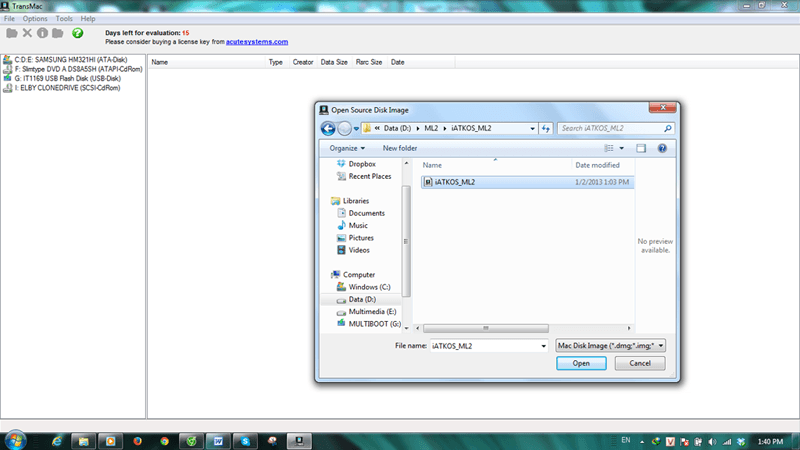
Task: Sort main list by Date column
Action: [x=421, y=62]
